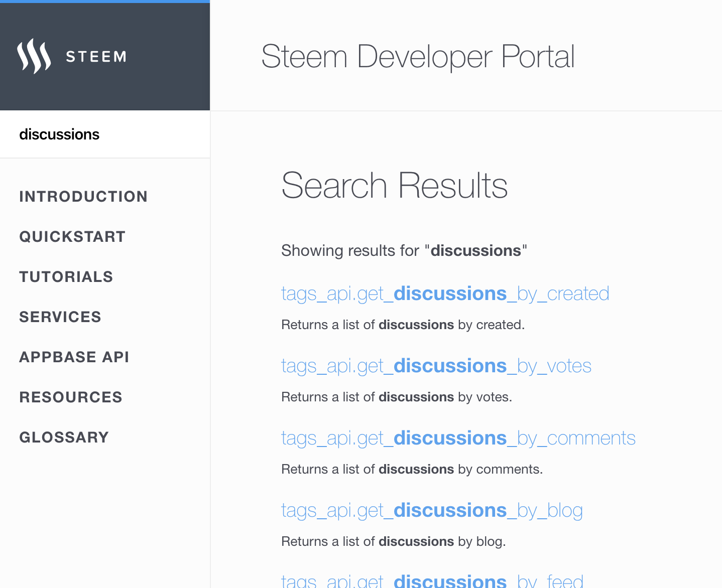Go to the Tutorials section

point(66,277)
